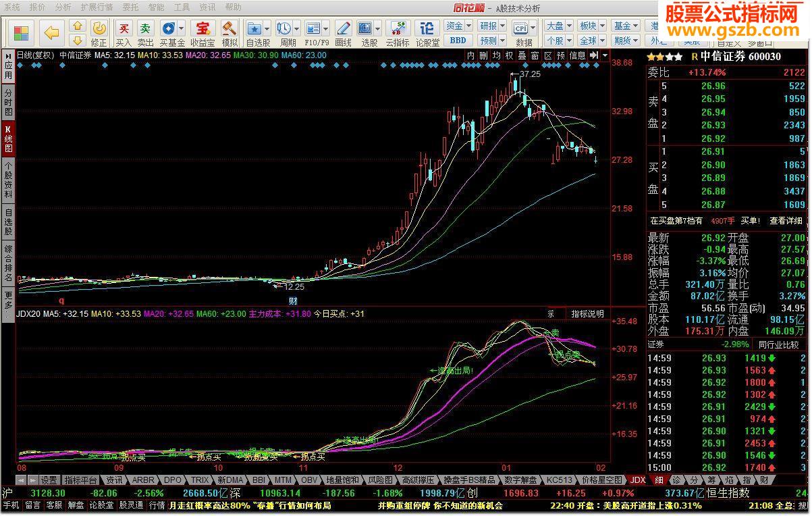Toggle the 区 range option
The height and width of the screenshot is (516, 812).
(547, 55)
